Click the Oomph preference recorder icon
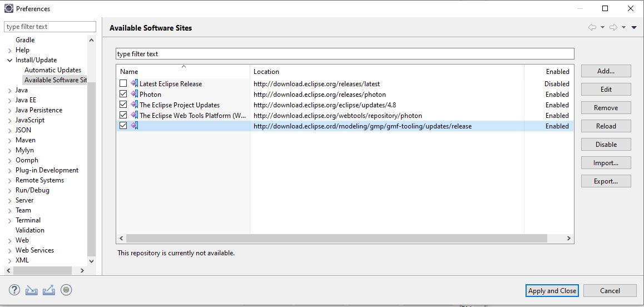Screen dimensions: 644x307 click(x=66, y=290)
